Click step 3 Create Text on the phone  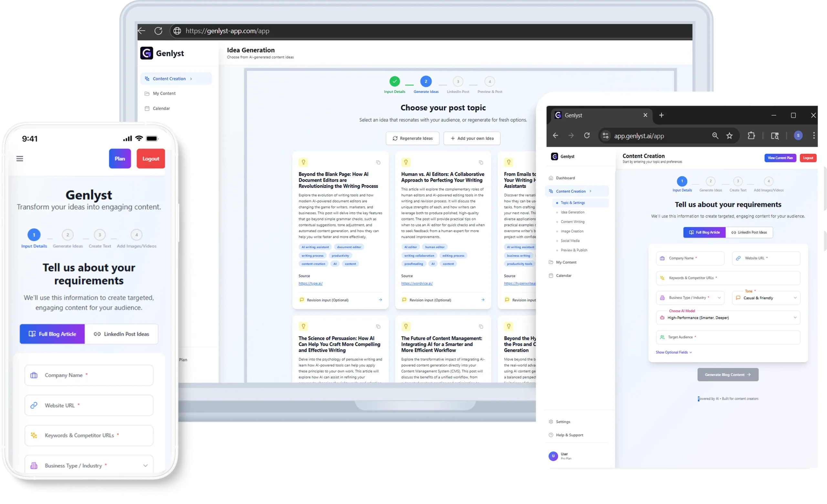click(x=100, y=239)
